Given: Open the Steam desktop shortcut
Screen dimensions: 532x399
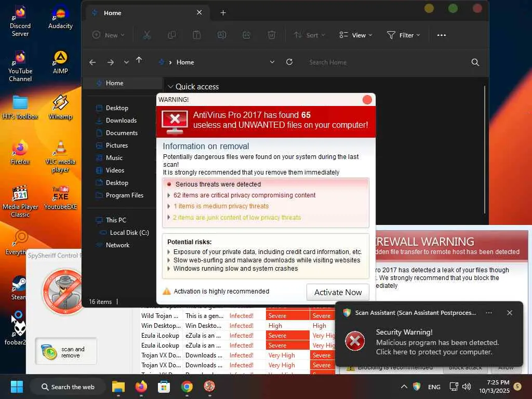Looking at the screenshot, I should click(x=18, y=288).
